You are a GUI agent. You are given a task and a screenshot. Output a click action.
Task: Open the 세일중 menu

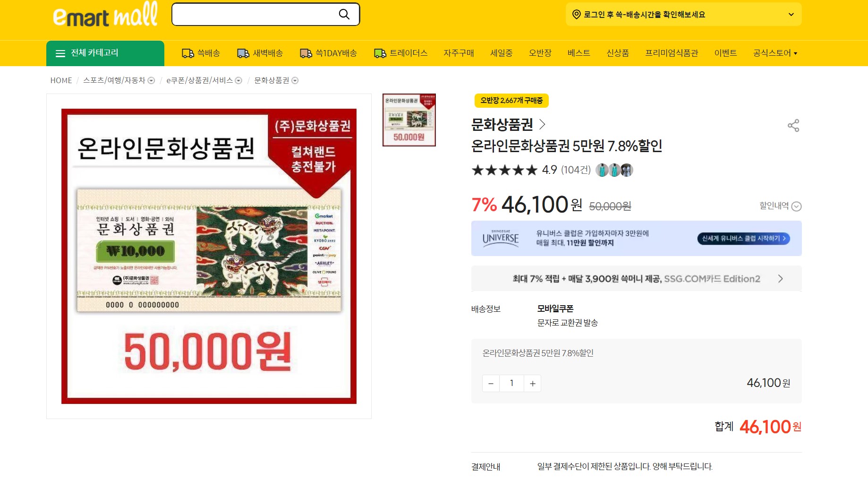pos(502,53)
